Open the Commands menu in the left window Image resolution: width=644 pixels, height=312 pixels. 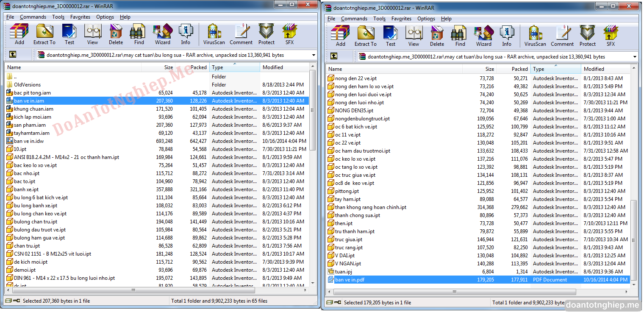click(x=33, y=17)
